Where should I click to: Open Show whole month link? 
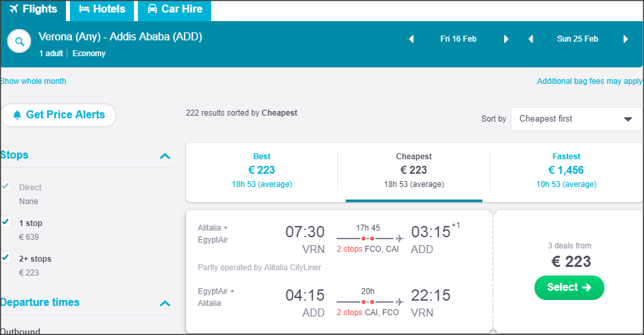pyautogui.click(x=33, y=81)
